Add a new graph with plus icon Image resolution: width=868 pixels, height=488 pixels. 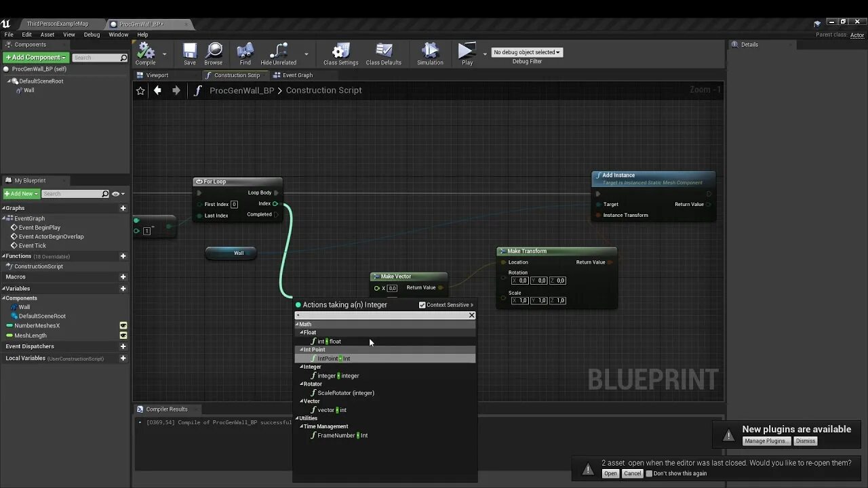tap(123, 208)
